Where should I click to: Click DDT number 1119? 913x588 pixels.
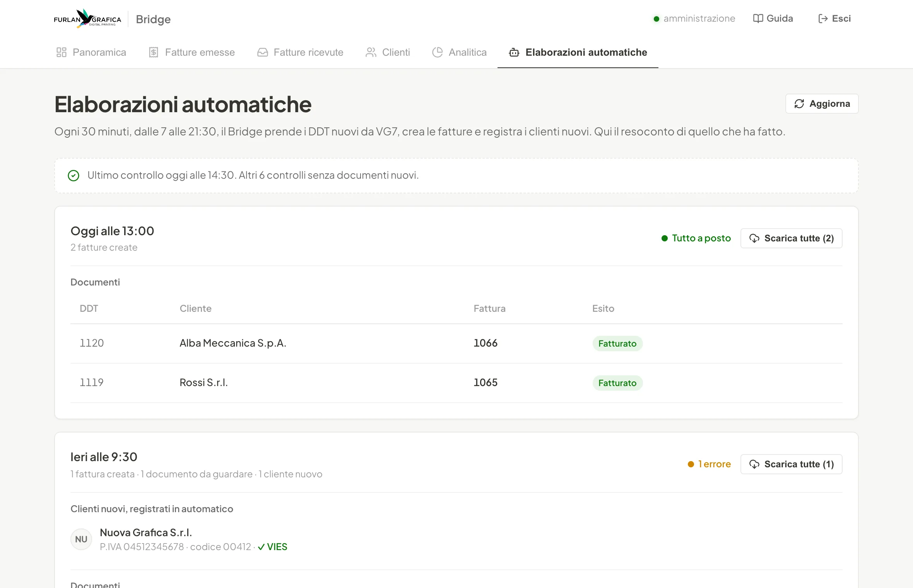point(92,383)
